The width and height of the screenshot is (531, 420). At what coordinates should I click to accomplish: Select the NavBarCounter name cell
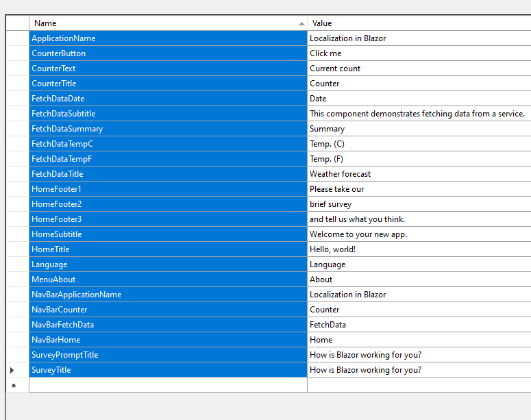(x=168, y=310)
